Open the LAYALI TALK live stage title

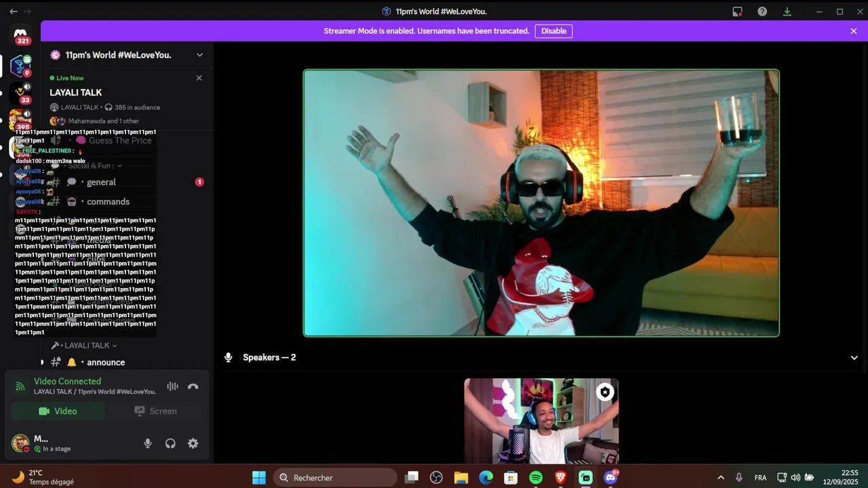tap(75, 92)
